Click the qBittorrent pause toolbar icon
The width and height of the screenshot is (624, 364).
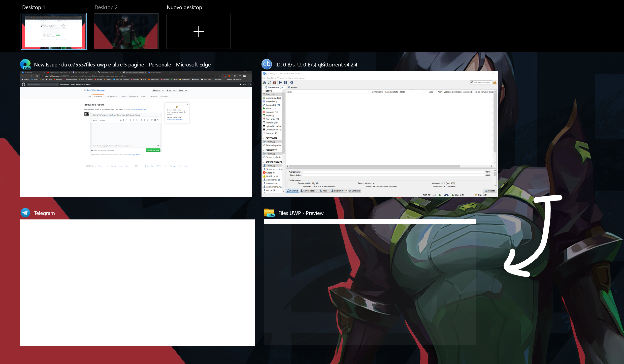click(286, 83)
